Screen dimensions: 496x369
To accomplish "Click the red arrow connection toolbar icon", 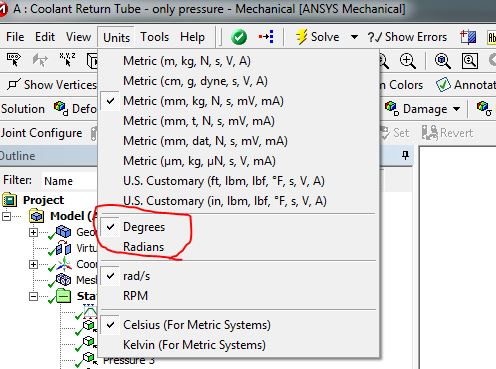I will point(266,36).
